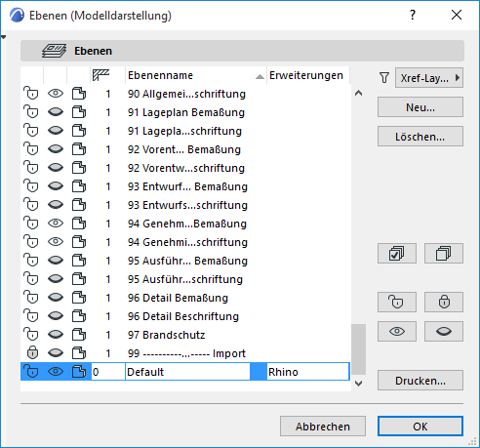Viewport: 480px width, 448px height.
Task: Click the deselect all layers button
Action: point(444,253)
